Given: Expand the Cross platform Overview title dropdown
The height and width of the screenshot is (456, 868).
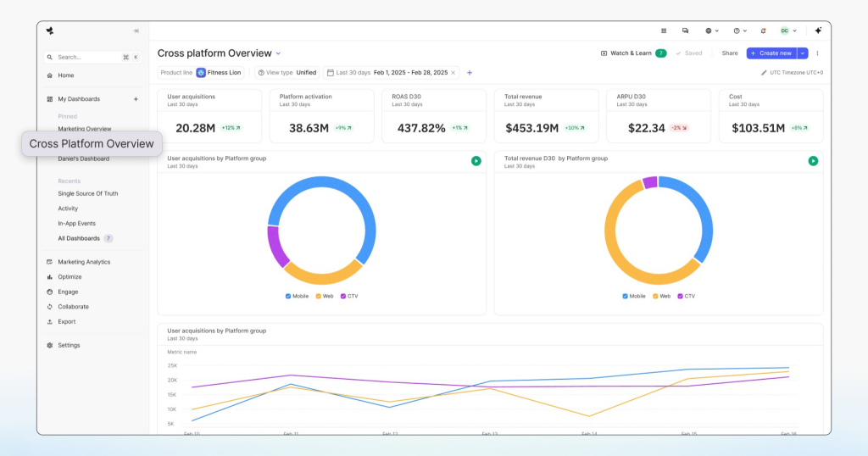Looking at the screenshot, I should click(278, 53).
